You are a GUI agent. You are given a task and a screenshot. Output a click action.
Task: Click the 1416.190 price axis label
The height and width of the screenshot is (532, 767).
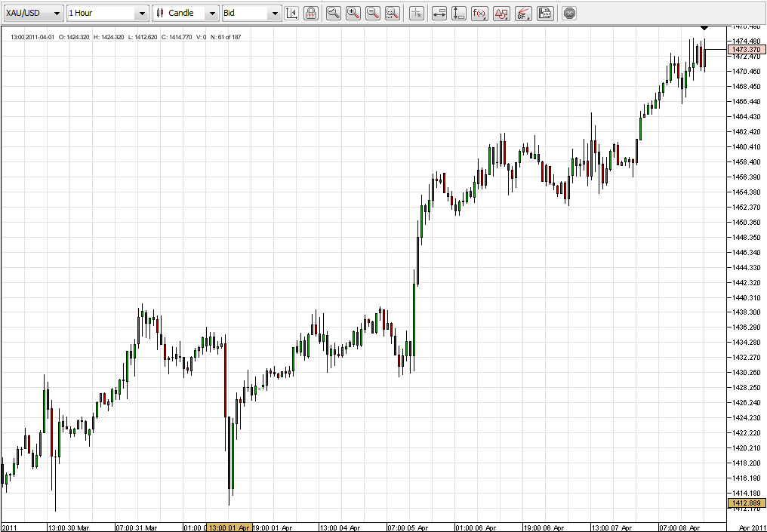tap(747, 478)
